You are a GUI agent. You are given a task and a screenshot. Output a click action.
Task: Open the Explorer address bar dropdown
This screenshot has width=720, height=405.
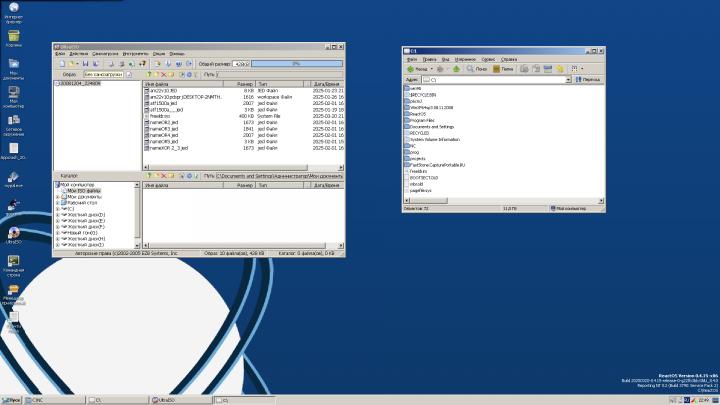click(567, 79)
